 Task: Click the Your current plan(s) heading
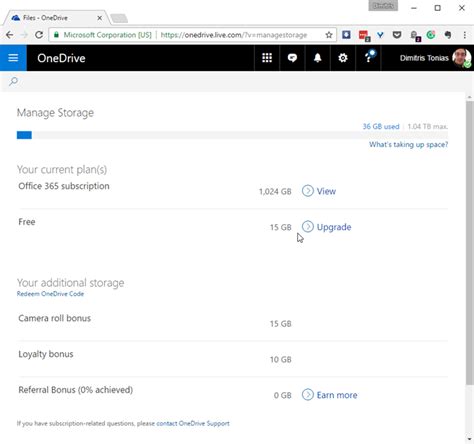pos(62,169)
